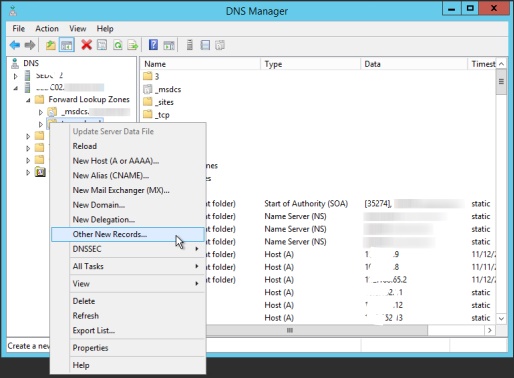This screenshot has width=514, height=378.
Task: Select New Host (A or AAAA)... entry
Action: click(116, 161)
